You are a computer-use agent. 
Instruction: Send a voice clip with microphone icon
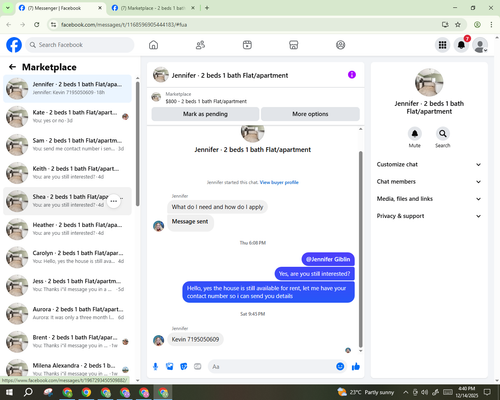pyautogui.click(x=155, y=367)
